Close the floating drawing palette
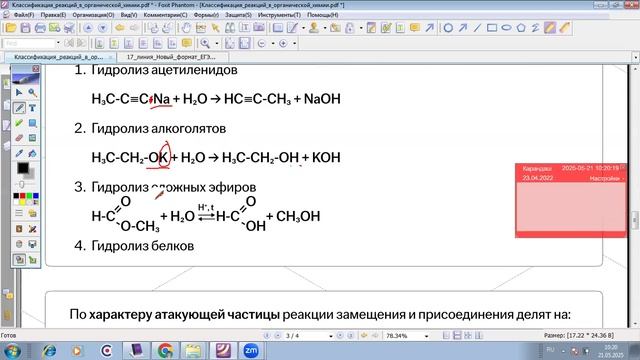The height and width of the screenshot is (360, 640). (36, 69)
